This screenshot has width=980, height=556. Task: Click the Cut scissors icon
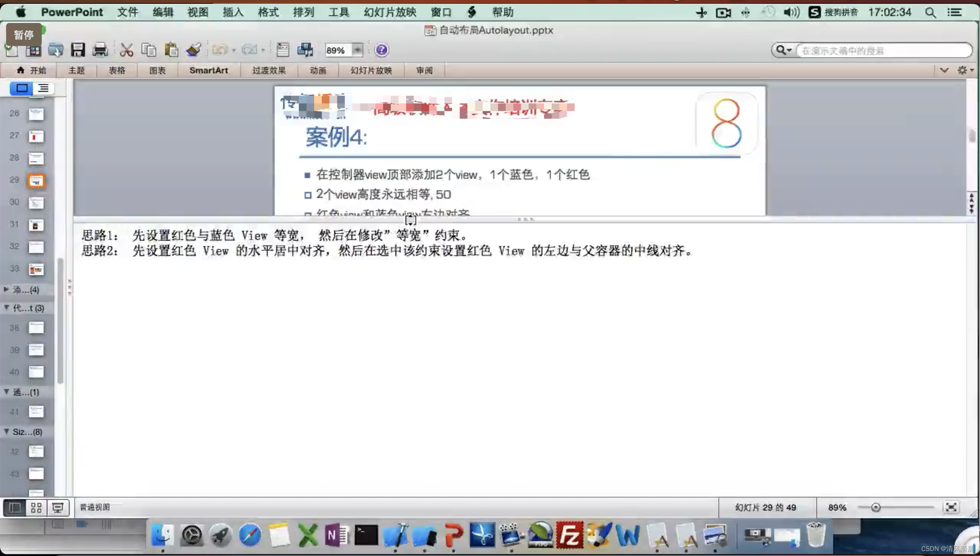[x=126, y=50]
